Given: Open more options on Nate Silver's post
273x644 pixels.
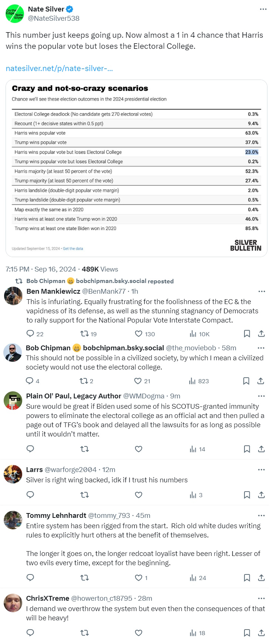Looking at the screenshot, I should (x=263, y=9).
